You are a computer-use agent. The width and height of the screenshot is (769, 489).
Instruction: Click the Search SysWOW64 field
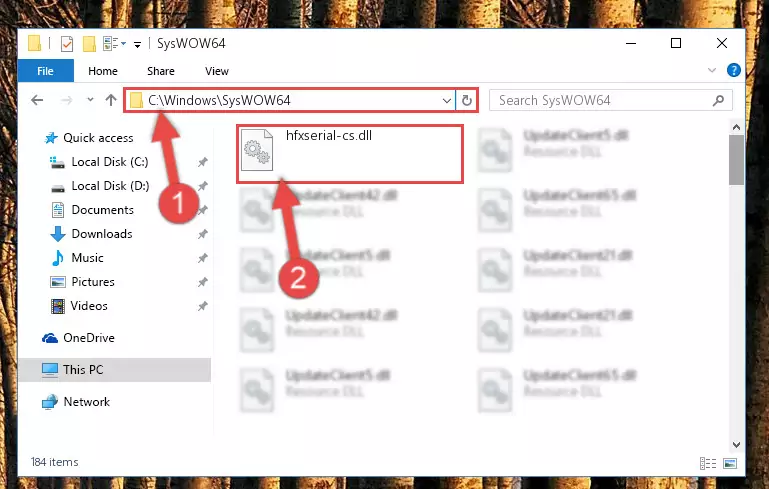pyautogui.click(x=611, y=101)
